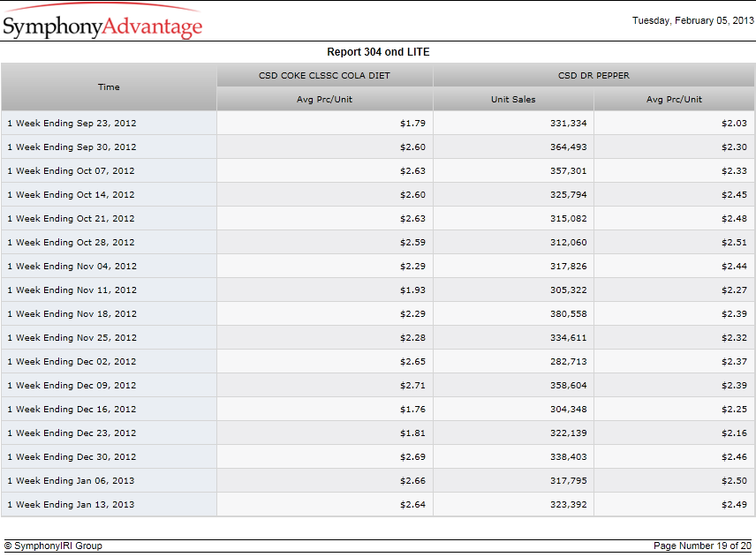Click Avg Prc/Unit header under COKE DIET
Viewport: 756px width, 557px height.
tap(324, 99)
